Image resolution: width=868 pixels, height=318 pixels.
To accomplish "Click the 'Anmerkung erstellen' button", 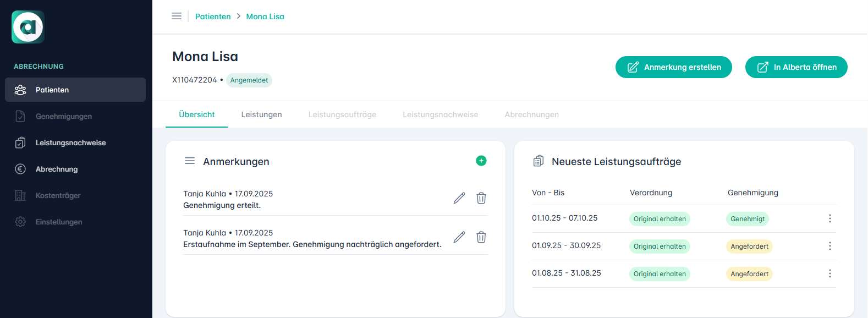I will point(673,67).
